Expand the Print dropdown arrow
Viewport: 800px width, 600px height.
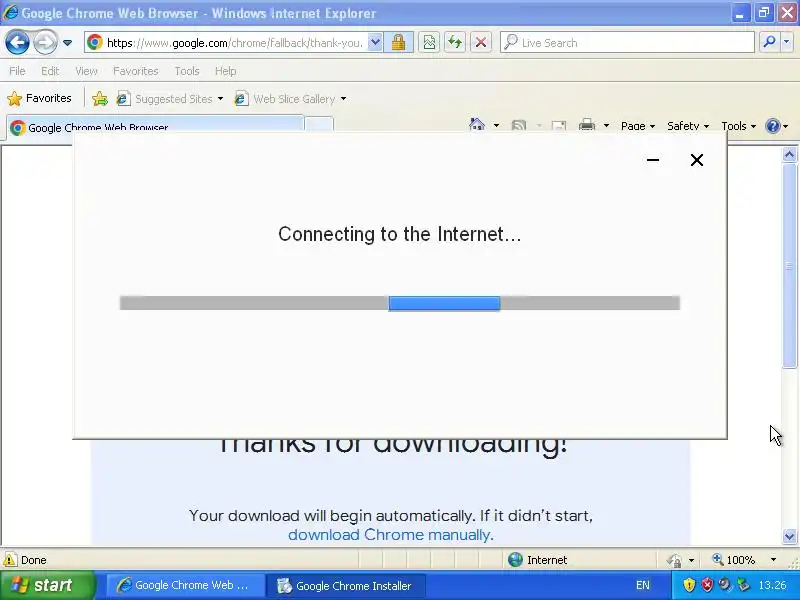click(606, 126)
